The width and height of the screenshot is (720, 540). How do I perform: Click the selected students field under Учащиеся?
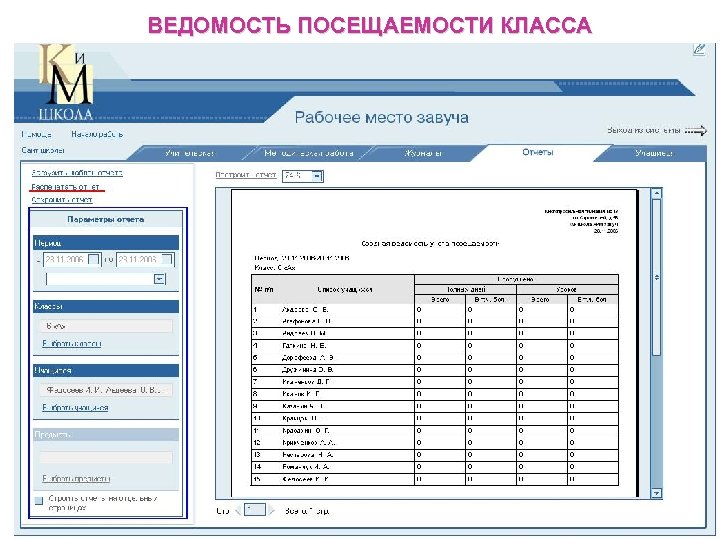coord(106,390)
